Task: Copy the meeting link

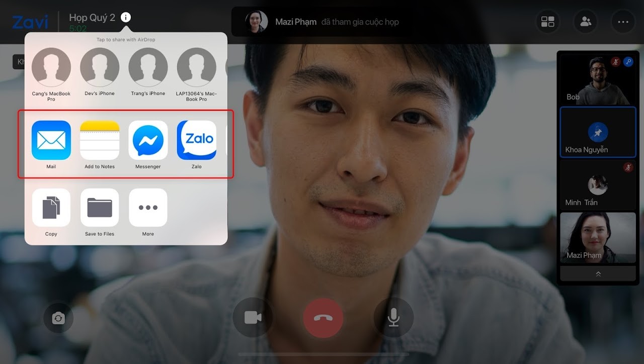Action: point(51,208)
